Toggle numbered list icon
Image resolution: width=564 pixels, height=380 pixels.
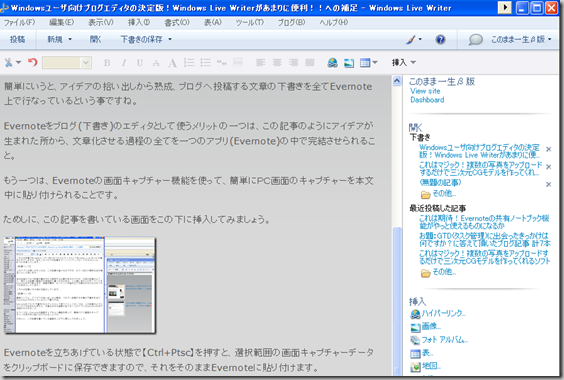click(189, 63)
